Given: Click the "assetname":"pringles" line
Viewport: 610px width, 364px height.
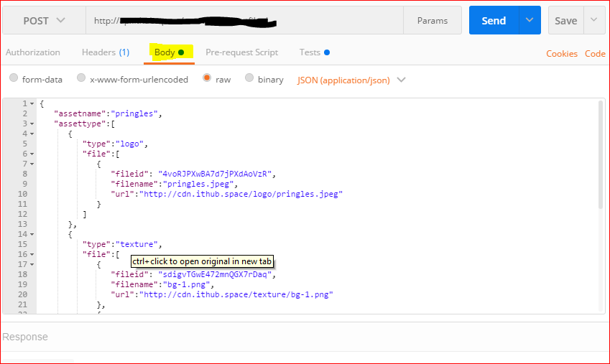Looking at the screenshot, I should pyautogui.click(x=108, y=113).
